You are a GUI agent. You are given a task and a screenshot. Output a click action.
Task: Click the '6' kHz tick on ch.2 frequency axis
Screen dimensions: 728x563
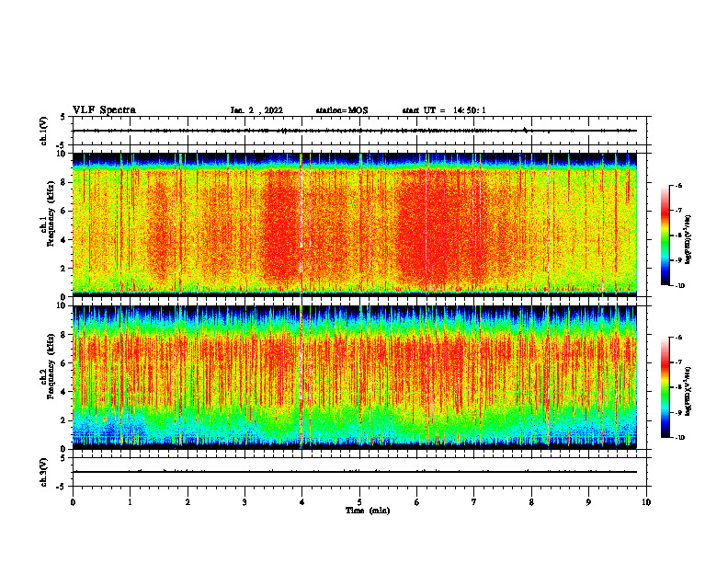(63, 363)
